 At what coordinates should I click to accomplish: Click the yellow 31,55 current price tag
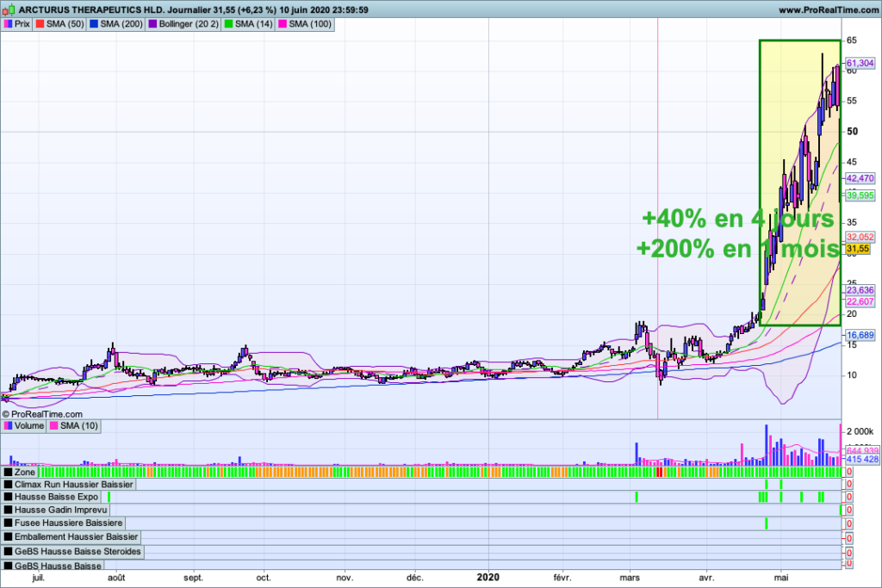[x=858, y=249]
